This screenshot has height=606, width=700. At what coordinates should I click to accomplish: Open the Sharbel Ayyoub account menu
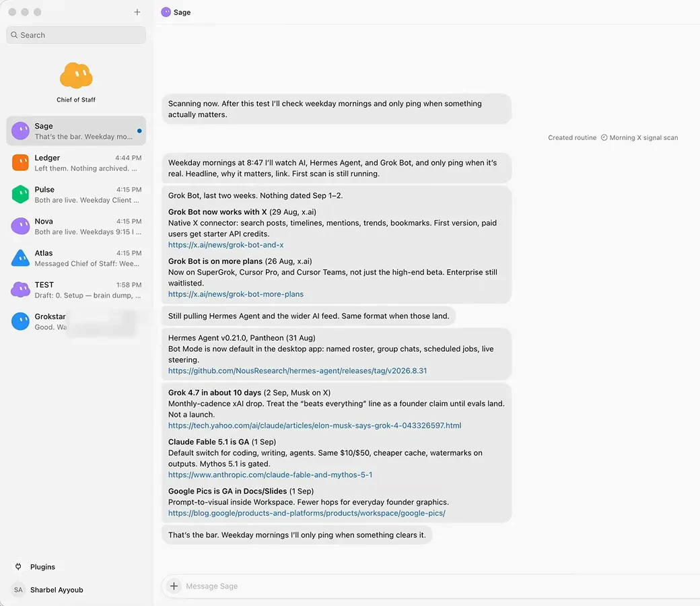[57, 589]
